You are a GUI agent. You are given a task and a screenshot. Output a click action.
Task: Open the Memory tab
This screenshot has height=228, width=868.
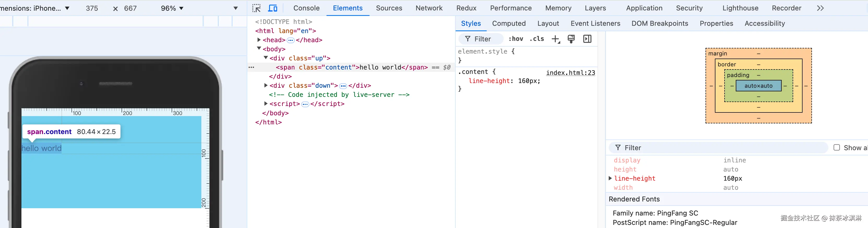pos(558,8)
